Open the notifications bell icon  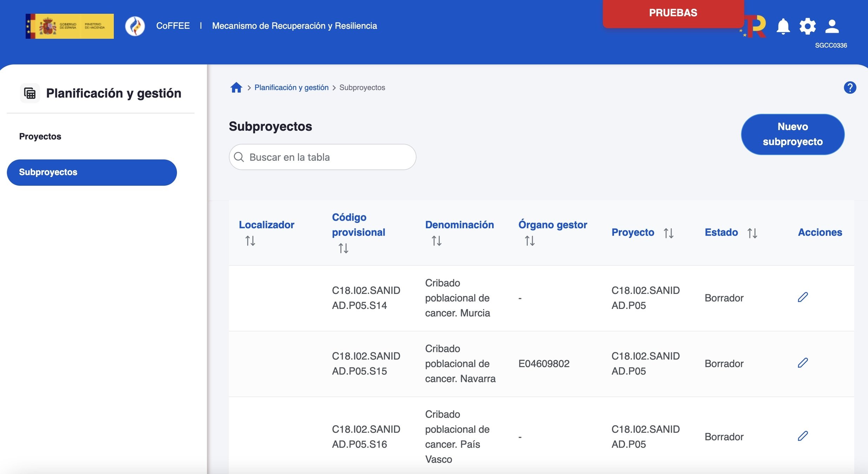(x=783, y=26)
